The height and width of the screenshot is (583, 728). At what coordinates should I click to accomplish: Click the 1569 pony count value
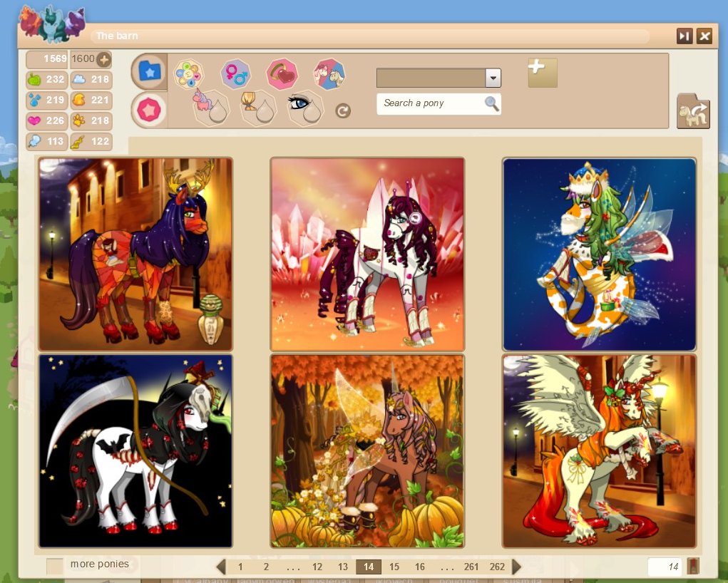(55, 59)
